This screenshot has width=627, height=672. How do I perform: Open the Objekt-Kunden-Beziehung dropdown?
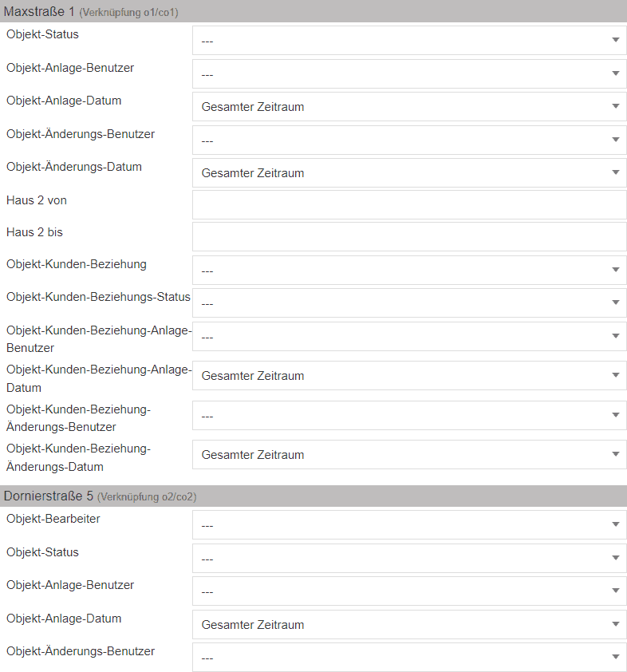click(x=408, y=271)
